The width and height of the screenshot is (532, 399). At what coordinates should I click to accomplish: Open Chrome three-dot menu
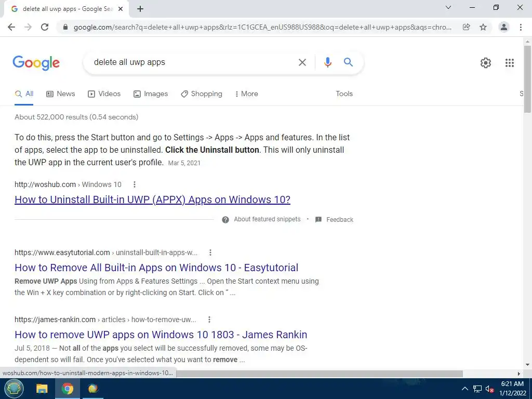(521, 27)
